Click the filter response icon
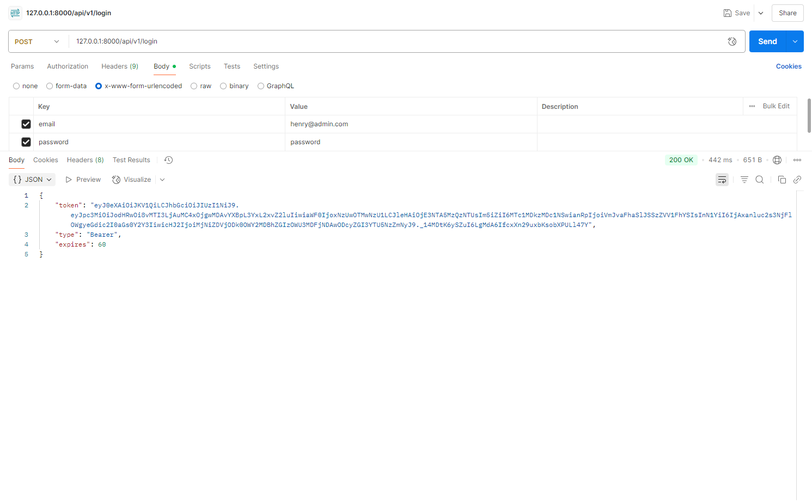The width and height of the screenshot is (812, 504). (x=744, y=180)
